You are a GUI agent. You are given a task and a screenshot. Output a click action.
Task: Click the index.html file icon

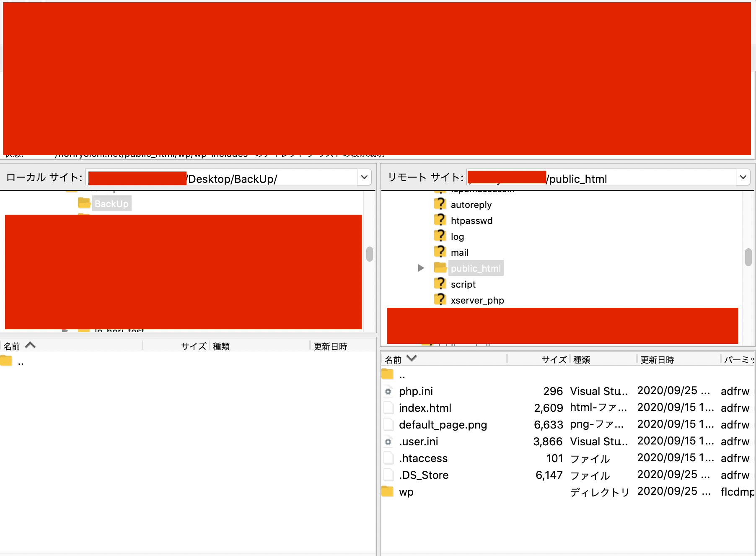(388, 408)
